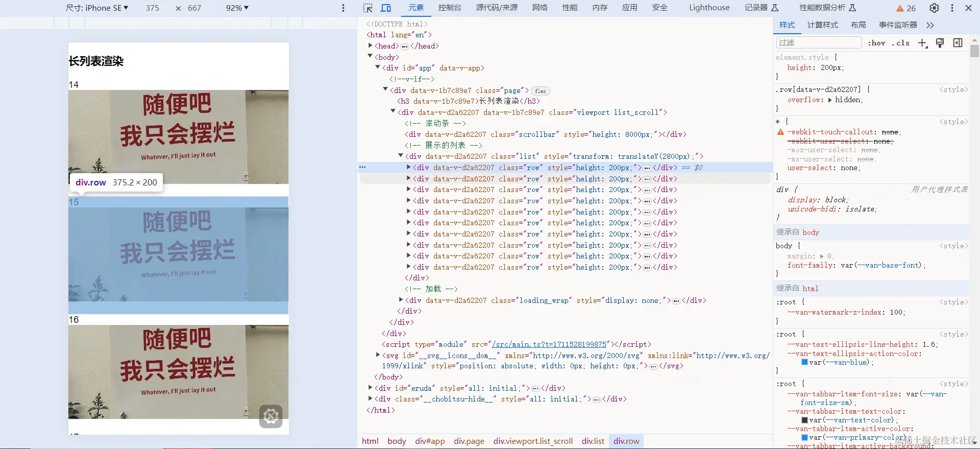Click ellipsis beside selected div row

pos(647,168)
